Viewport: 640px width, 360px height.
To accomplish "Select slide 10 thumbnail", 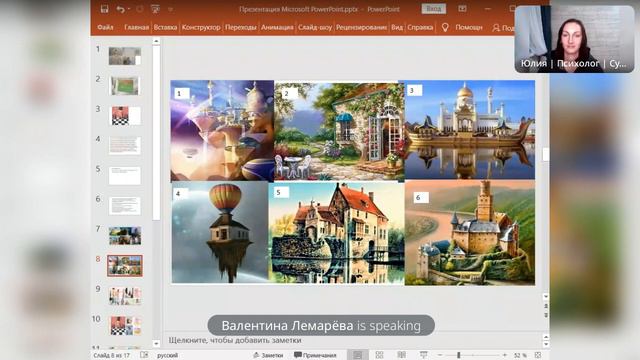I will [124, 326].
